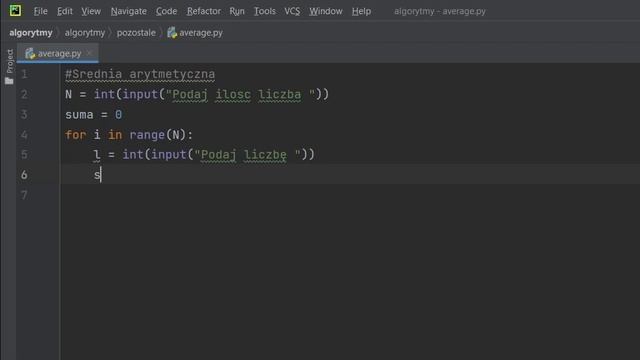The height and width of the screenshot is (360, 640).
Task: Click empty line 7 in the editor
Action: 350,195
